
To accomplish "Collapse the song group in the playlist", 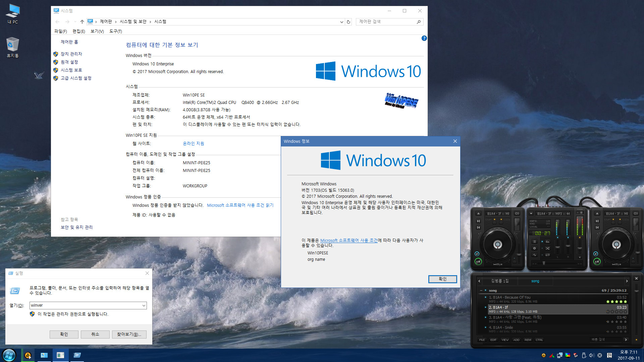I will pos(481,291).
